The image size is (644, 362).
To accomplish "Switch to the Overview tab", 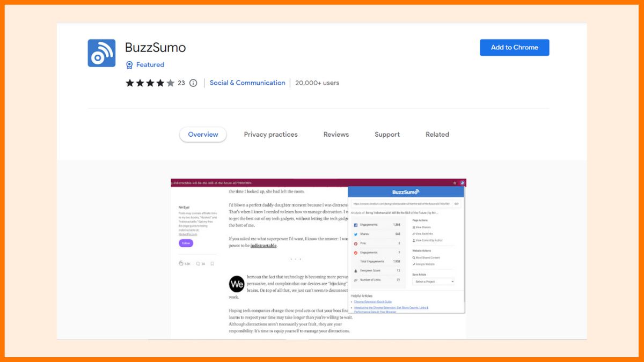I will coord(203,135).
